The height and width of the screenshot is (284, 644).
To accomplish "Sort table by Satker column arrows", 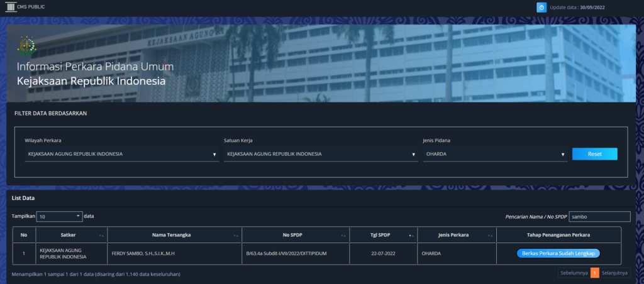I will [101, 236].
